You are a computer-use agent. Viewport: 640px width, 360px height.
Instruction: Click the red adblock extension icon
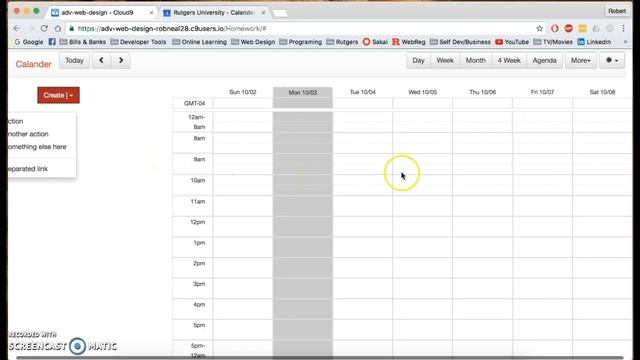point(569,29)
